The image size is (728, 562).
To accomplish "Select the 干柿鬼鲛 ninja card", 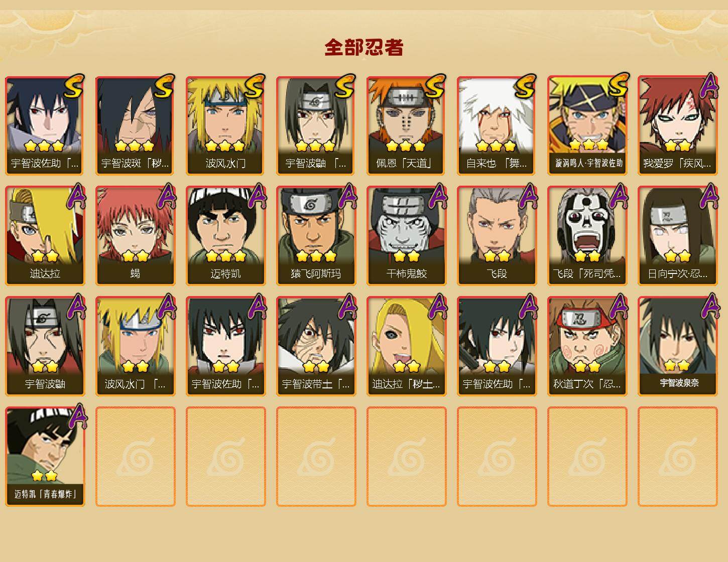I will (407, 236).
